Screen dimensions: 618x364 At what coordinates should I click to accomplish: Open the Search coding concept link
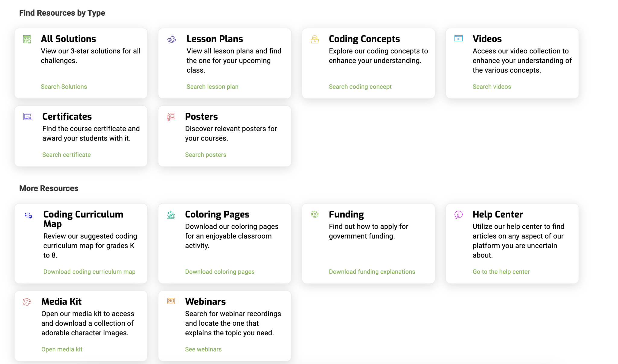pos(360,87)
